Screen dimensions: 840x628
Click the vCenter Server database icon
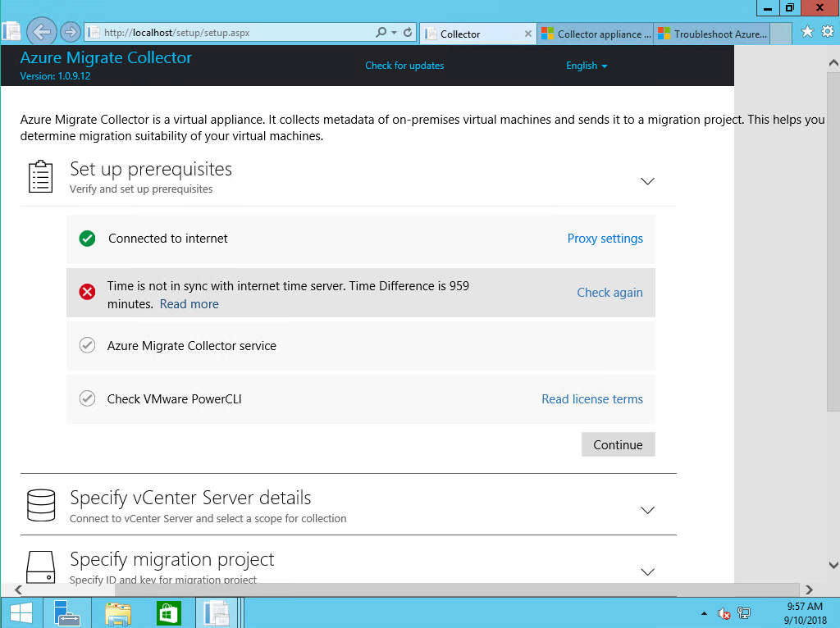click(x=41, y=505)
